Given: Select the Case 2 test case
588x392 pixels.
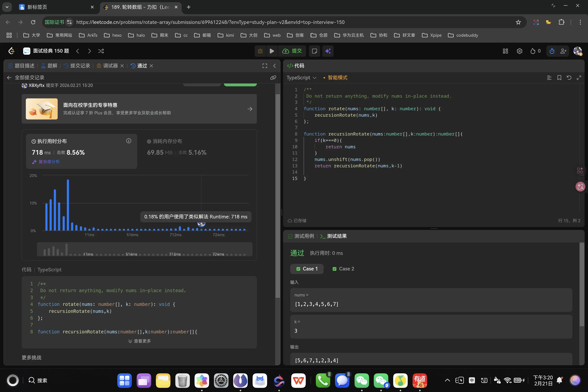Looking at the screenshot, I should [343, 269].
